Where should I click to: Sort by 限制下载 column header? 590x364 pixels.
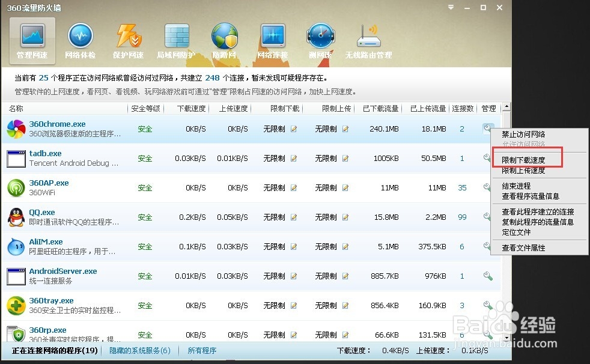pyautogui.click(x=285, y=109)
